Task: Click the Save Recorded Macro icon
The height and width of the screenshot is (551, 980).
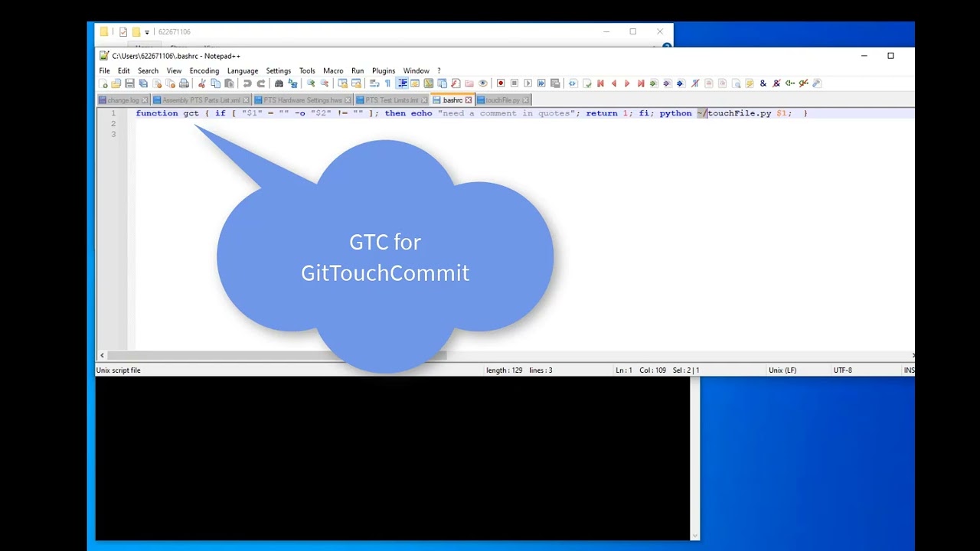Action: (555, 83)
